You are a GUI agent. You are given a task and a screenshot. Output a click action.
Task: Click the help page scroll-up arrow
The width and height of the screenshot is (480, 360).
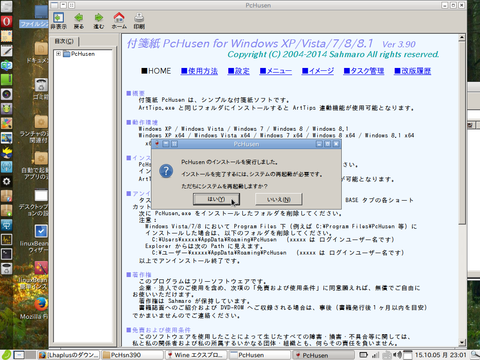pyautogui.click(x=462, y=38)
